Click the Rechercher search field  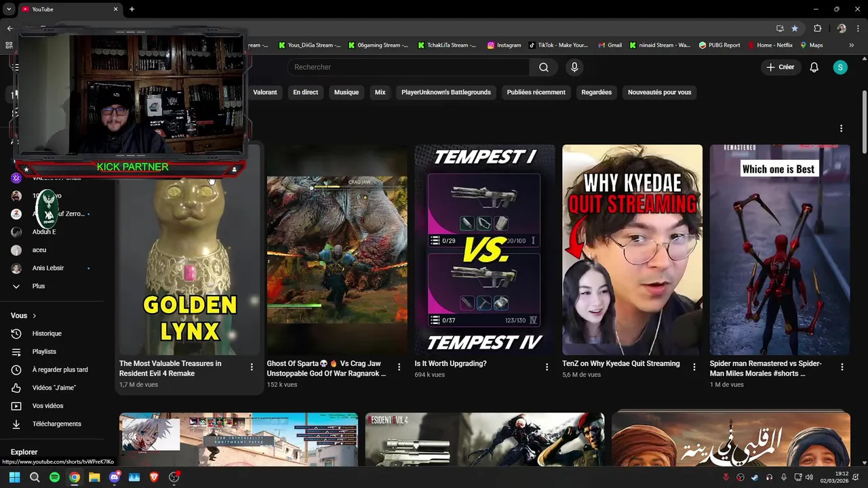[x=408, y=67]
